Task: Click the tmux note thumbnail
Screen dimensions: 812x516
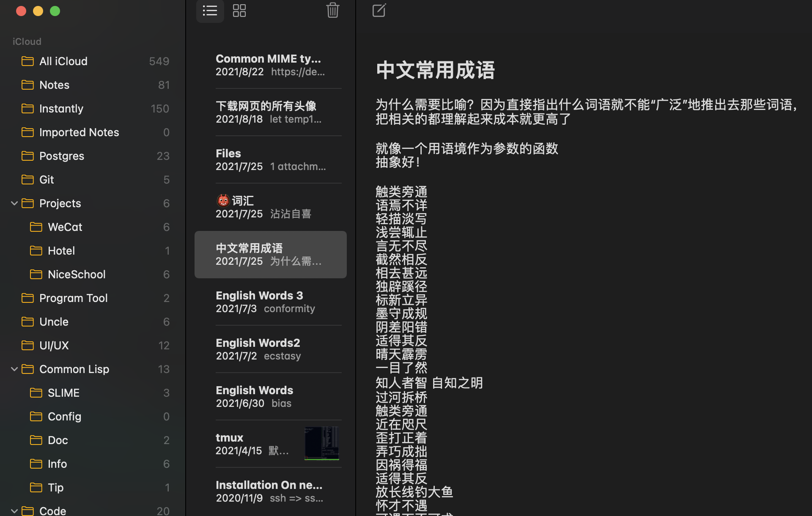Action: 321,443
